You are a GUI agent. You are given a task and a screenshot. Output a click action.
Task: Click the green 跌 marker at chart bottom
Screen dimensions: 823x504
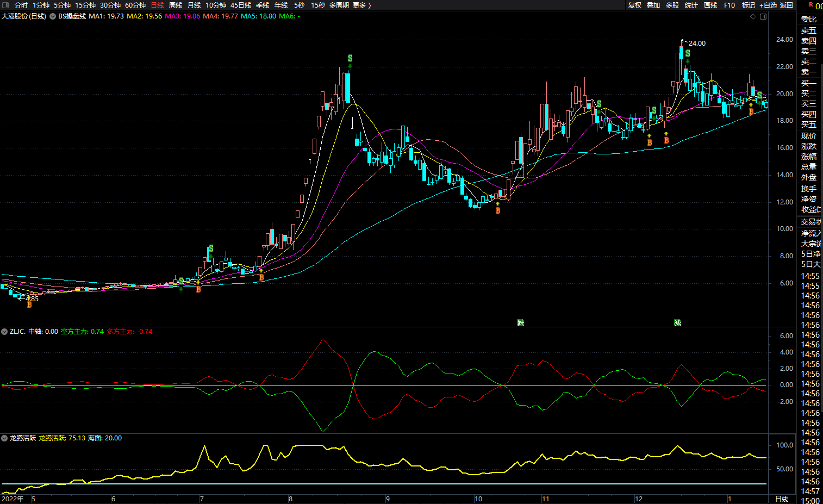520,322
